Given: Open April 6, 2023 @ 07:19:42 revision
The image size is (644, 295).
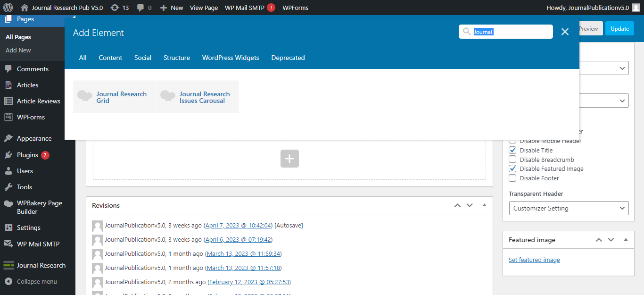Looking at the screenshot, I should pos(238,240).
